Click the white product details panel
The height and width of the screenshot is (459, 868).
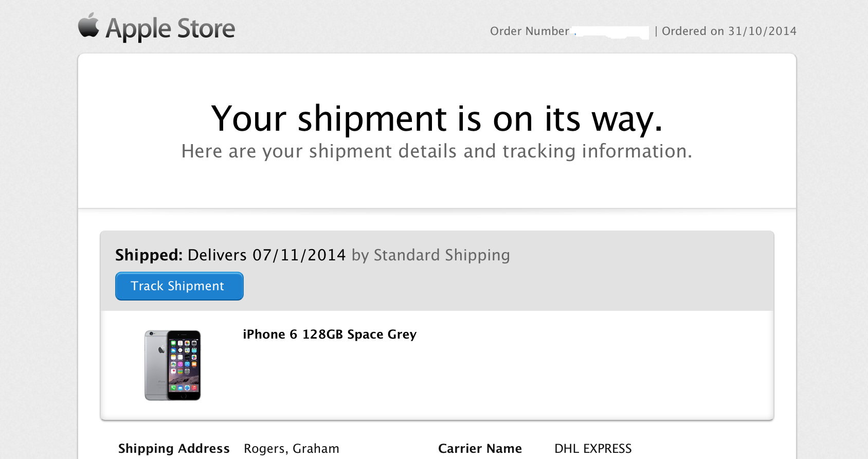point(437,365)
